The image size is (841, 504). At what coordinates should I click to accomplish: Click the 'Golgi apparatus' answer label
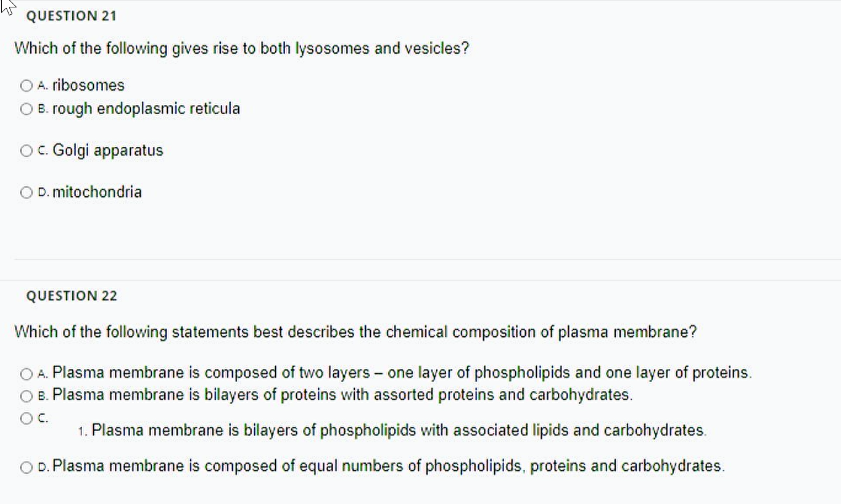coord(108,151)
